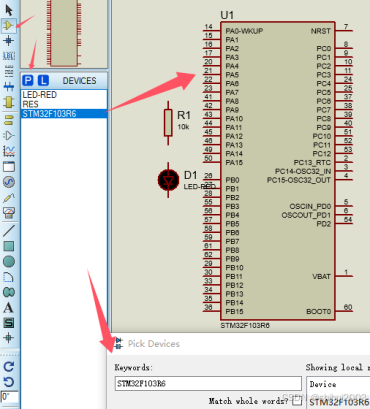This screenshot has height=409, width=370.
Task: Click the U1 reference label
Action: [x=227, y=15]
